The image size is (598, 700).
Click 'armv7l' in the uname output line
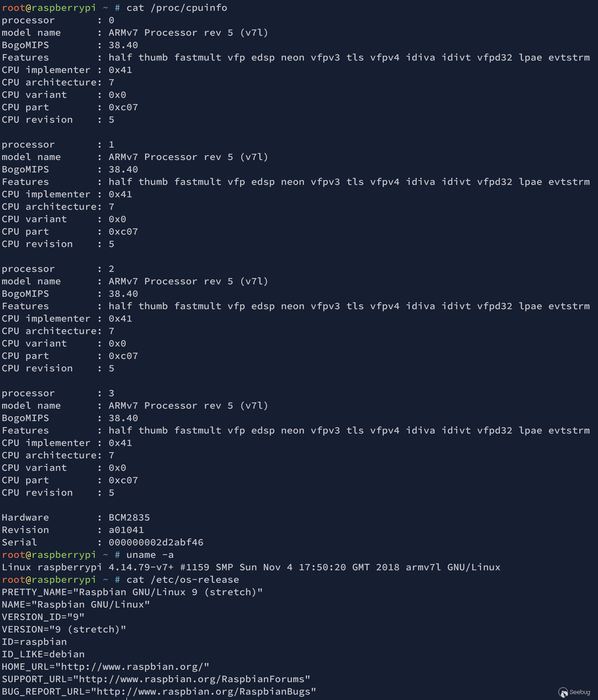pyautogui.click(x=424, y=567)
